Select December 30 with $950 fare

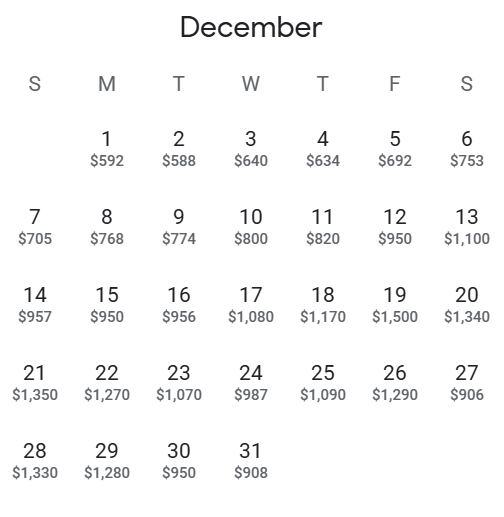(179, 461)
